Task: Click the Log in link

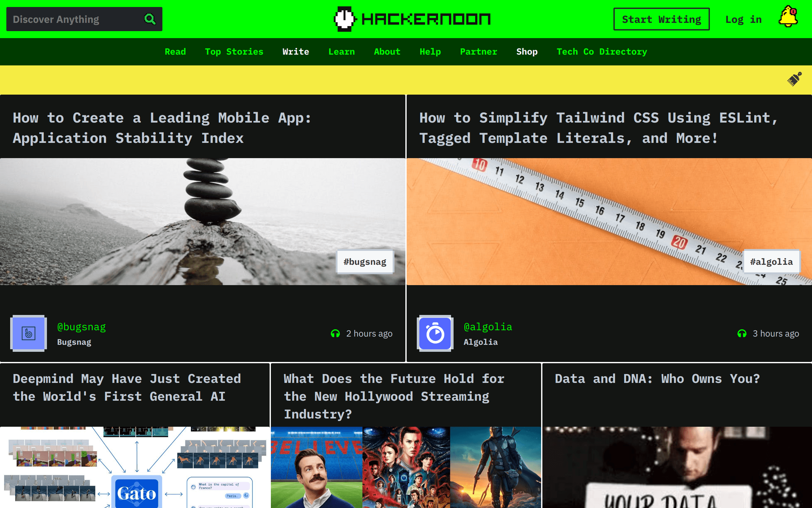Action: tap(743, 19)
